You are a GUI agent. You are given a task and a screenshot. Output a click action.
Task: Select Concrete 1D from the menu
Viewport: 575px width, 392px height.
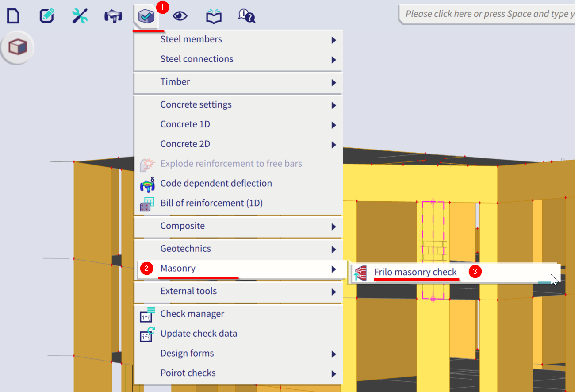pos(185,124)
